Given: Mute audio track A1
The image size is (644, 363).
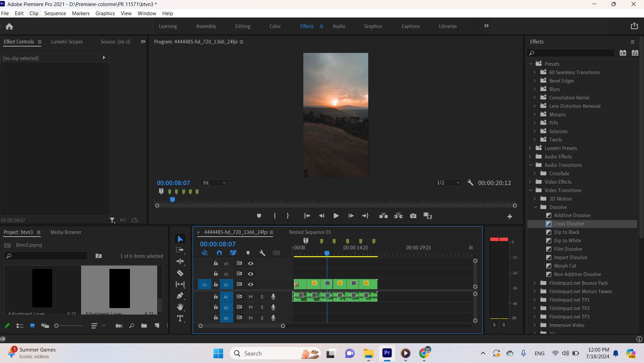Looking at the screenshot, I should [250, 297].
